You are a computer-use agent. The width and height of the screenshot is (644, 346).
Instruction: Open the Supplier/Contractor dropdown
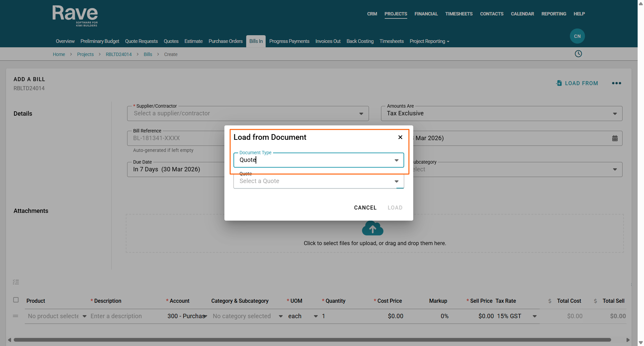click(x=361, y=114)
